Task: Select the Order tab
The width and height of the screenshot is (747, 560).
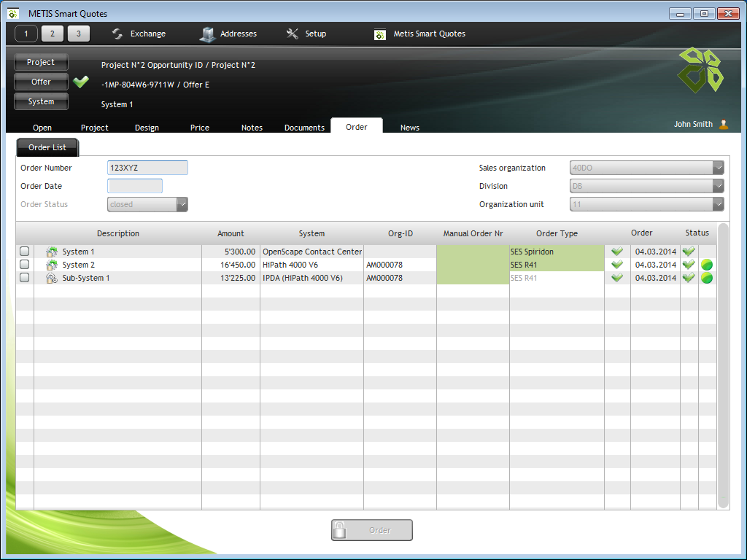Action: pyautogui.click(x=356, y=127)
